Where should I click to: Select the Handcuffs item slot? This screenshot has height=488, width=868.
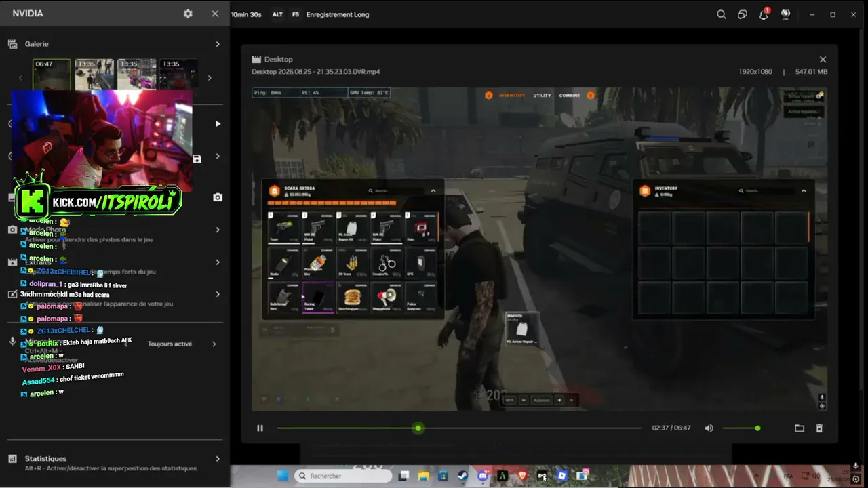click(387, 262)
